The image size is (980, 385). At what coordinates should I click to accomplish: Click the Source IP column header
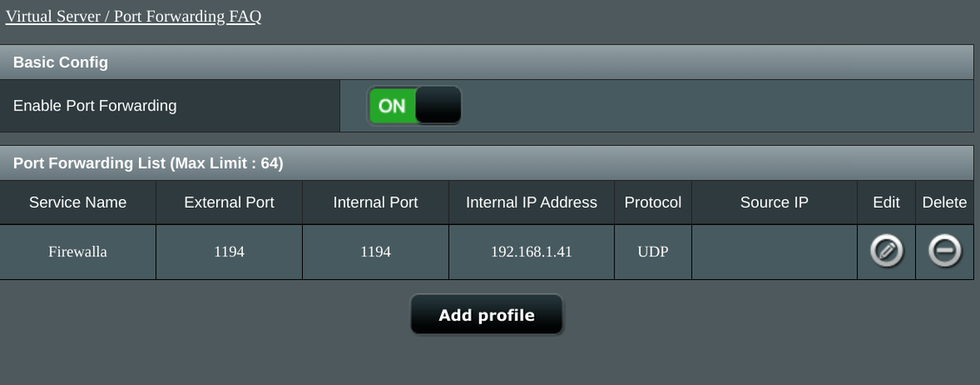[774, 202]
